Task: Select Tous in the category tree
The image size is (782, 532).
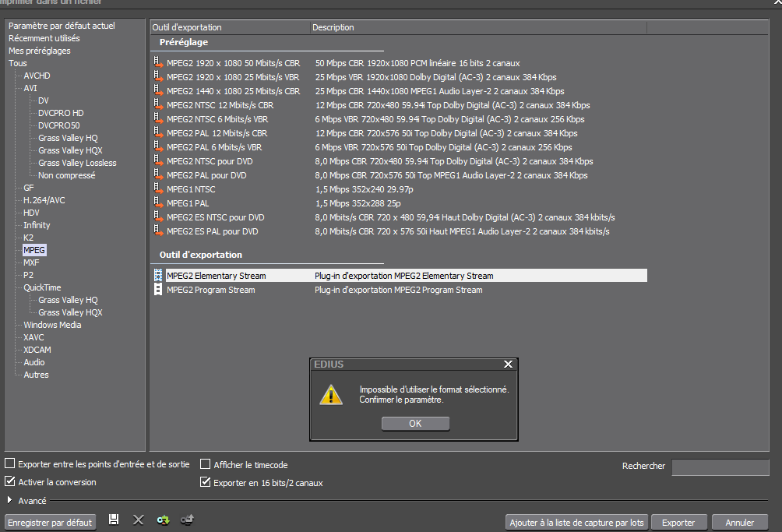Action: pyautogui.click(x=17, y=63)
